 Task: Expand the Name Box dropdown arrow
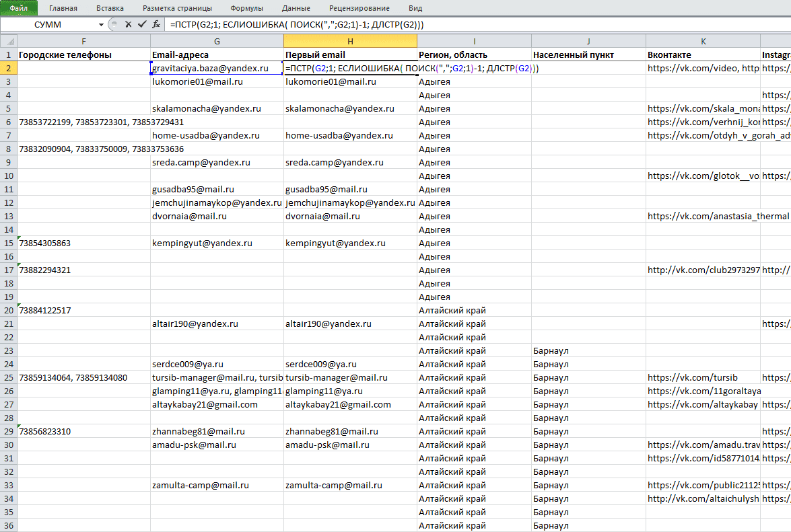(101, 25)
